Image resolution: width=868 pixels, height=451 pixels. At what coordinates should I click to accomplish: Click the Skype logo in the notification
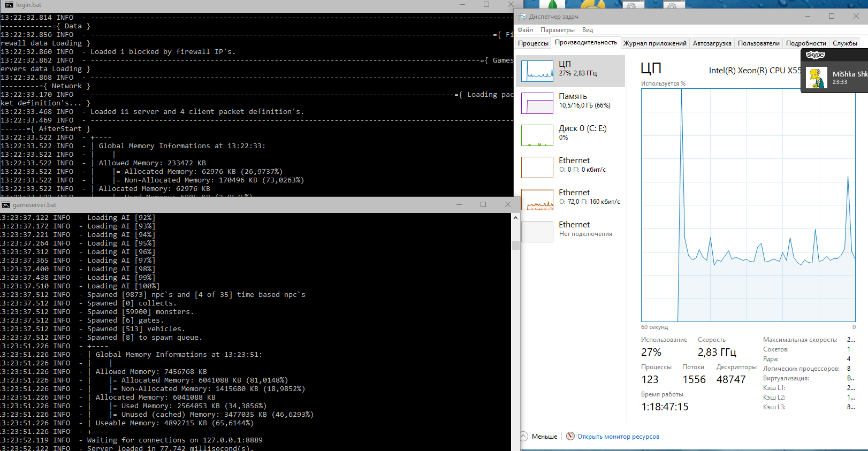(816, 55)
